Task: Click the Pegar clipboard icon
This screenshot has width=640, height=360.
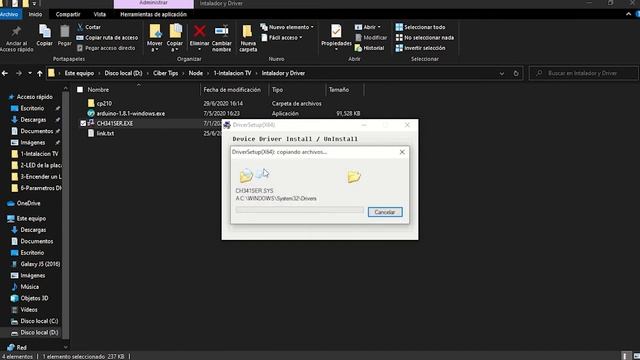Action: click(x=64, y=32)
